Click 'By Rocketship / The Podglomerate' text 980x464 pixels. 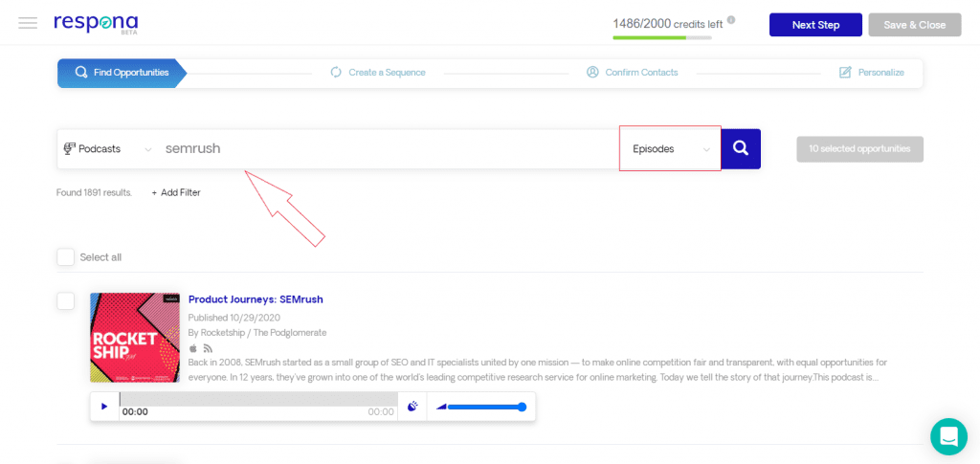[x=256, y=332]
